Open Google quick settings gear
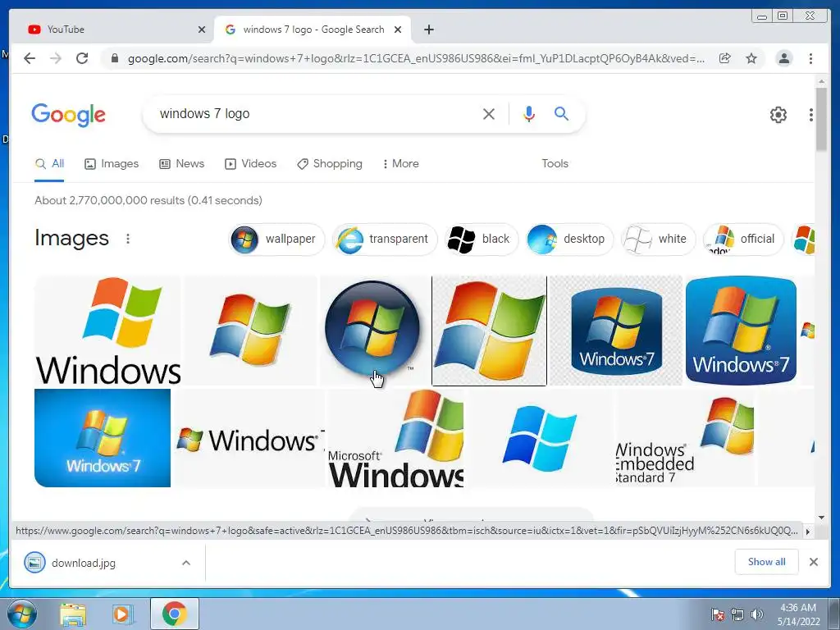840x630 pixels. [778, 114]
